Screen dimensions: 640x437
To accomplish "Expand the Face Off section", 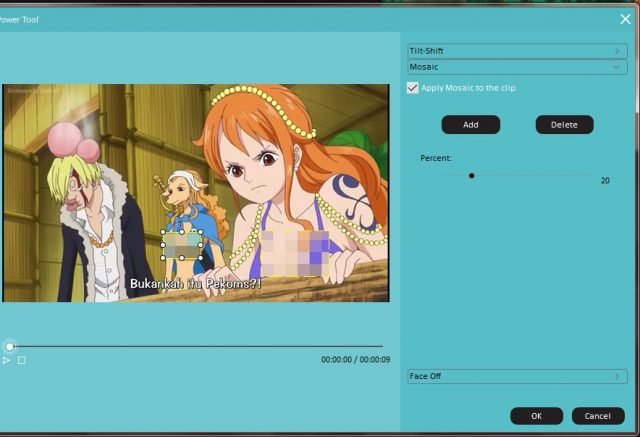I will tap(517, 377).
